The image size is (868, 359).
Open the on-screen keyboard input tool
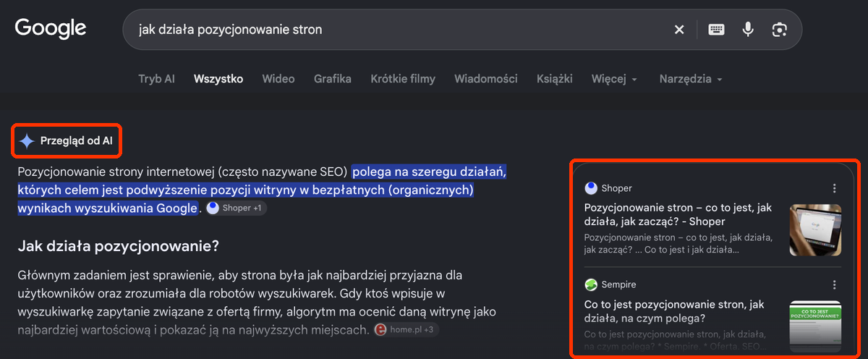point(716,30)
